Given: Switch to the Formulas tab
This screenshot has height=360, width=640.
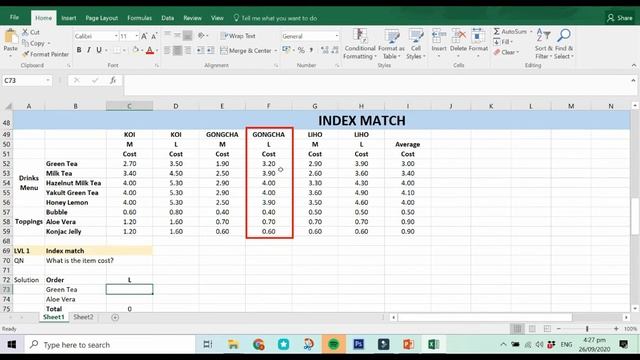Looking at the screenshot, I should 139,18.
